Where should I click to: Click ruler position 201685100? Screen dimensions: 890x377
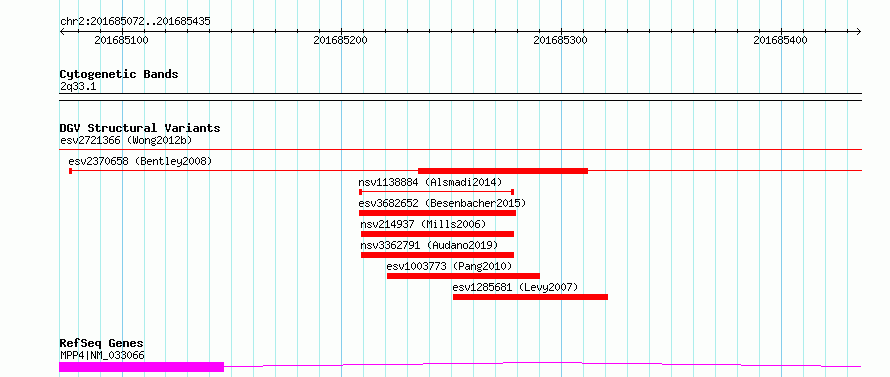(x=121, y=40)
